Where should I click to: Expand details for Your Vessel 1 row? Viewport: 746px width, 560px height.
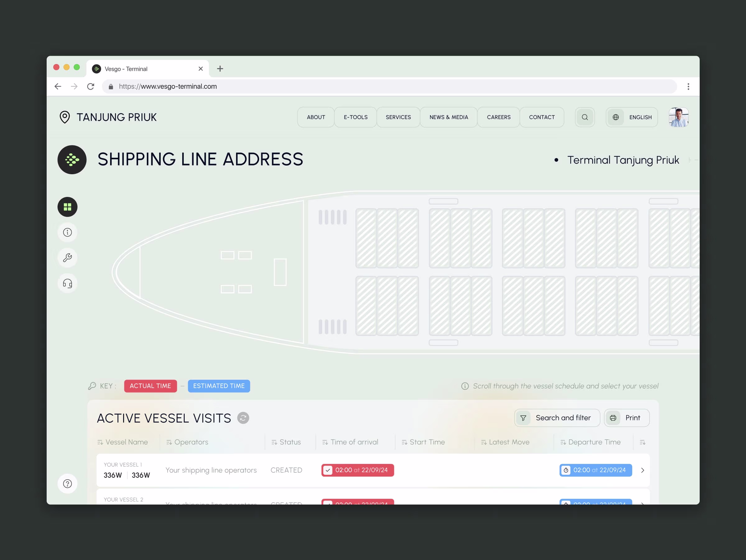click(x=642, y=470)
